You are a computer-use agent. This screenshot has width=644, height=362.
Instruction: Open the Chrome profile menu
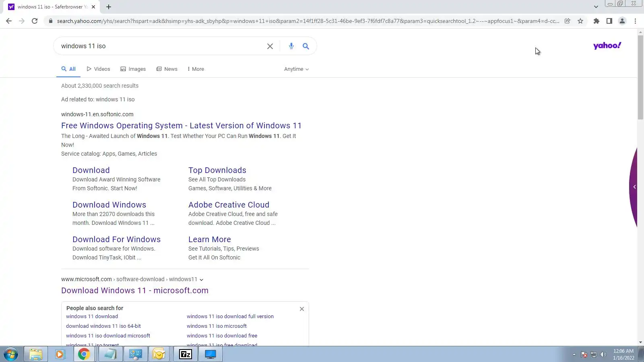[x=622, y=21]
